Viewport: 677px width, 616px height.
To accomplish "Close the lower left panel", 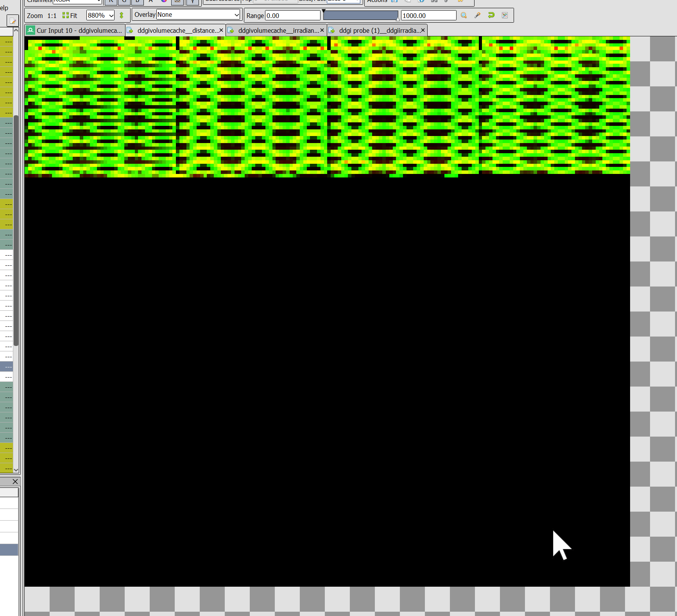I will point(15,482).
